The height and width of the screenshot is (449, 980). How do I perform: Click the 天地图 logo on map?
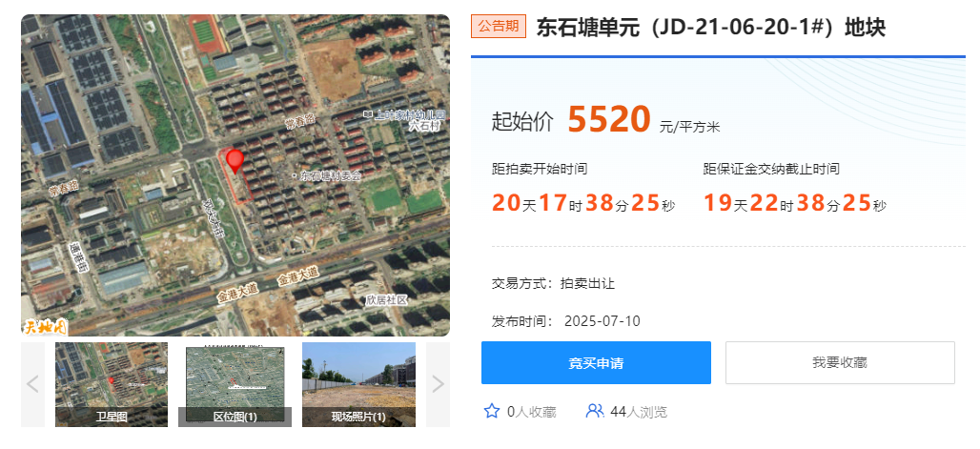[45, 326]
